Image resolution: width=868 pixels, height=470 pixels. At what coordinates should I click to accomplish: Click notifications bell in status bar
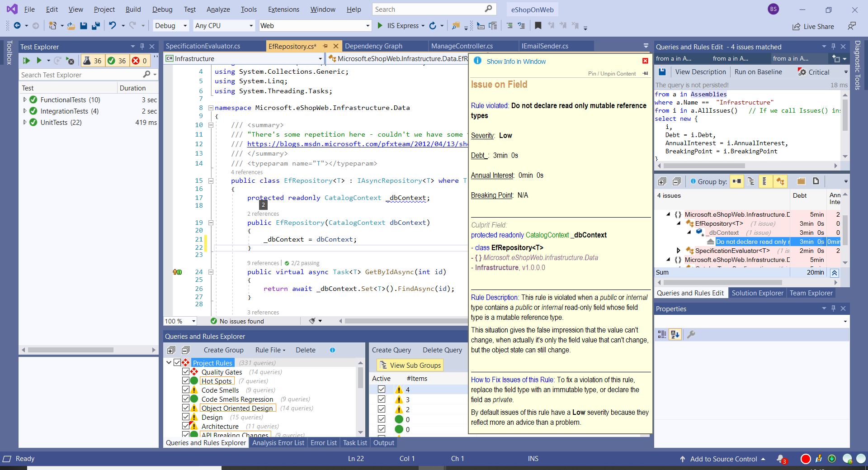pyautogui.click(x=781, y=459)
